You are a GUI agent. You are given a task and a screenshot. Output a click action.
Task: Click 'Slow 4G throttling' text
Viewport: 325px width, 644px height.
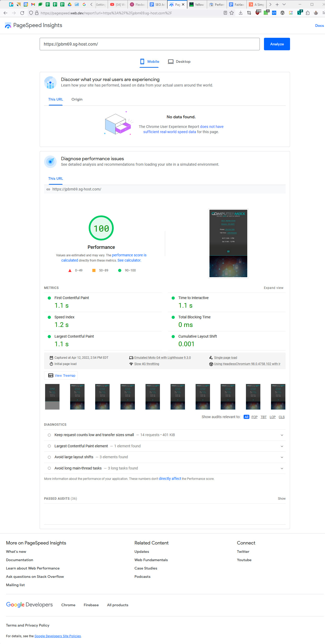tap(147, 364)
